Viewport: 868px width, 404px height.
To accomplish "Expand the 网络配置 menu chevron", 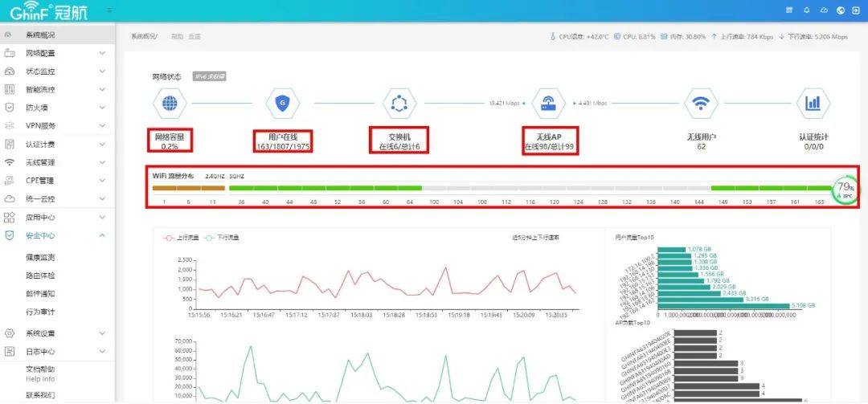I will pos(102,53).
